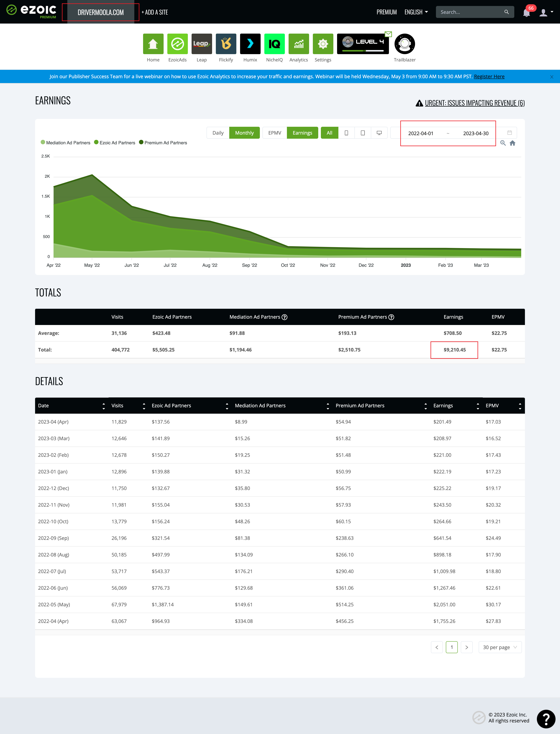
Task: Open the Trailblazer astronaut icon
Action: pos(405,44)
